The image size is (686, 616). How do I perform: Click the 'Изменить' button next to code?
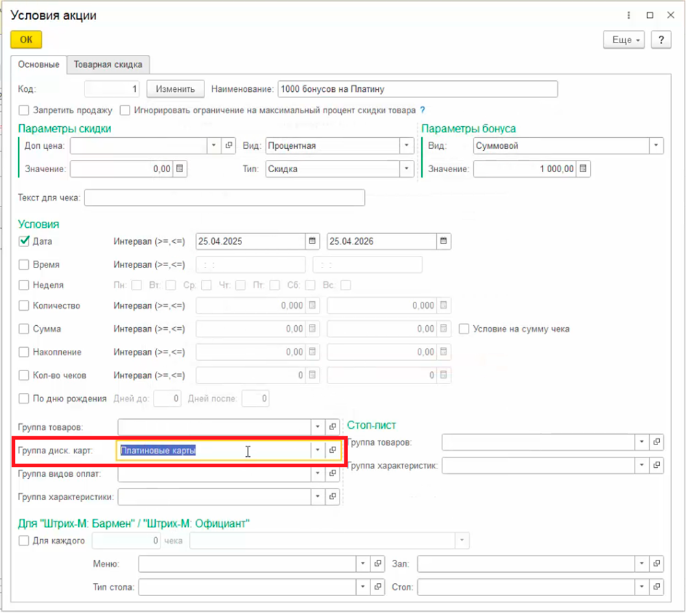click(x=175, y=89)
